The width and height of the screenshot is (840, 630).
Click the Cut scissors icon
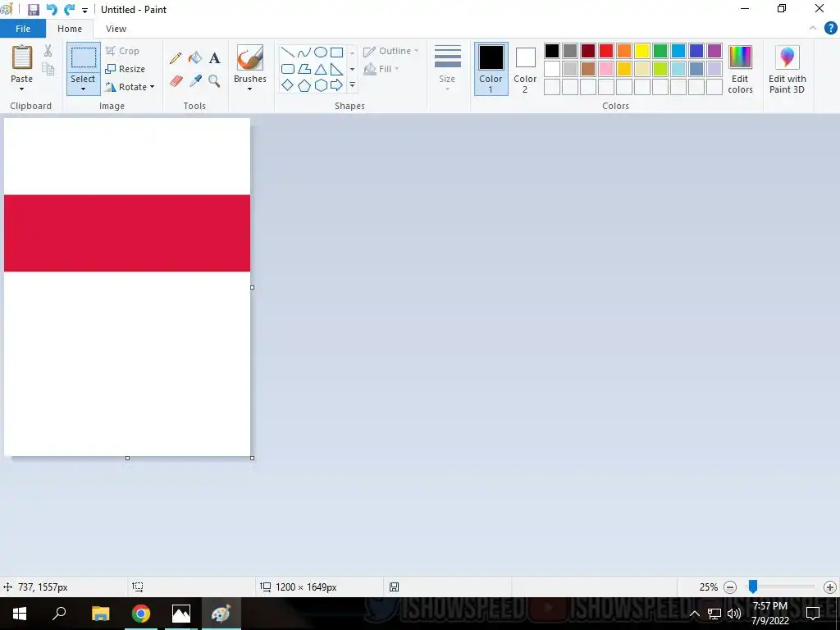click(48, 51)
